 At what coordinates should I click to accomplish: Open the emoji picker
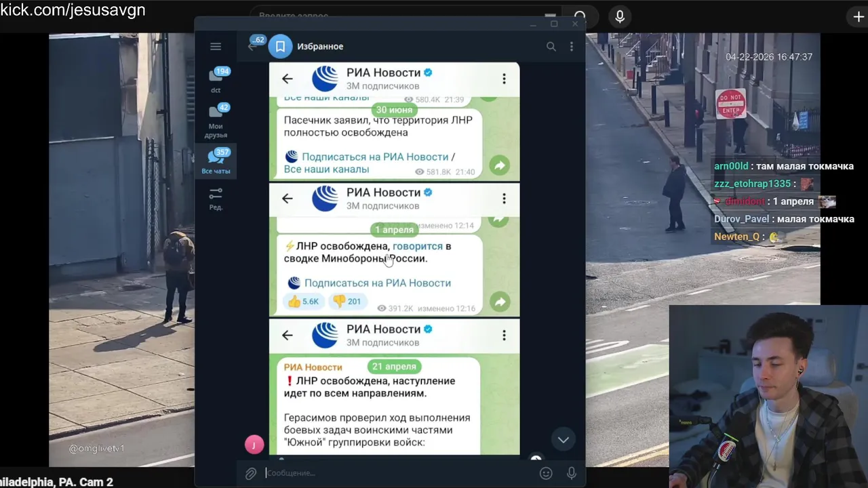tap(546, 473)
